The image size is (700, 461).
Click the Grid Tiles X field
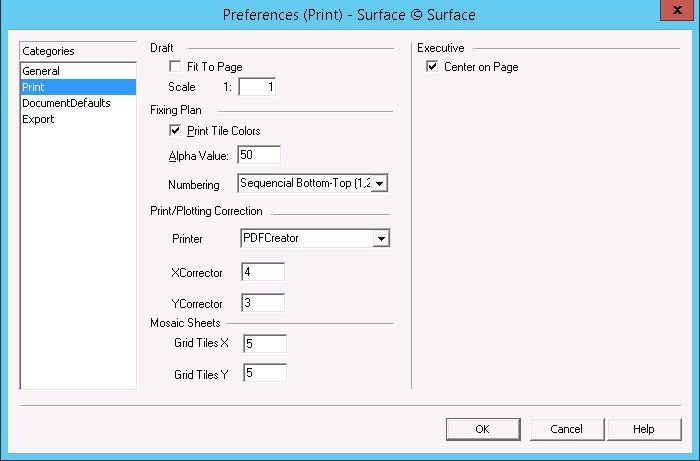pos(264,344)
